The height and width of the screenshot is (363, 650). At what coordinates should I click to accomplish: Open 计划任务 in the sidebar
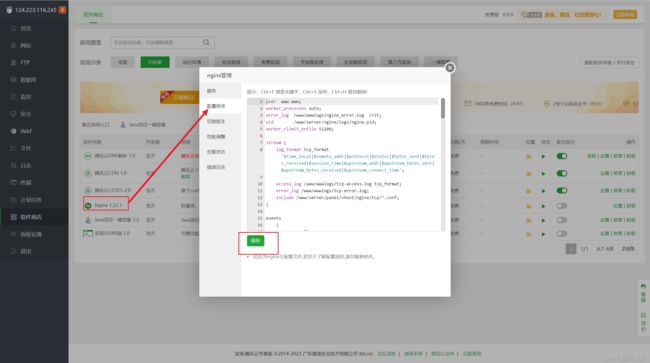[31, 200]
